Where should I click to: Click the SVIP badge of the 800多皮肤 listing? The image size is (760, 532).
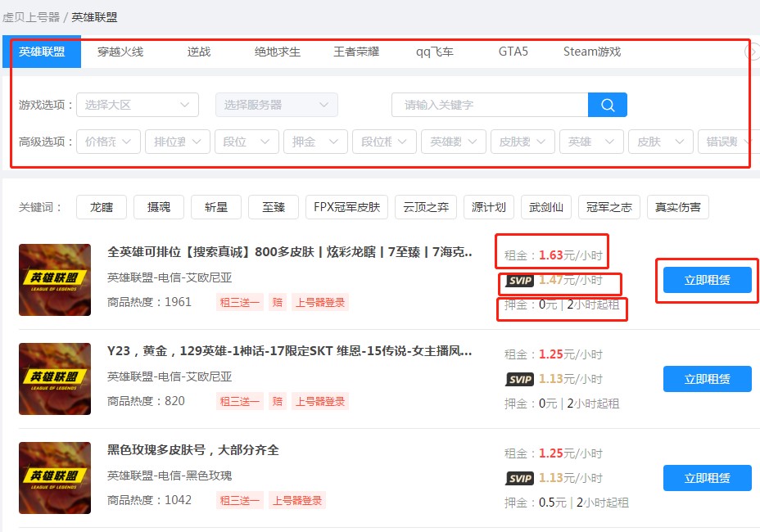tap(519, 281)
